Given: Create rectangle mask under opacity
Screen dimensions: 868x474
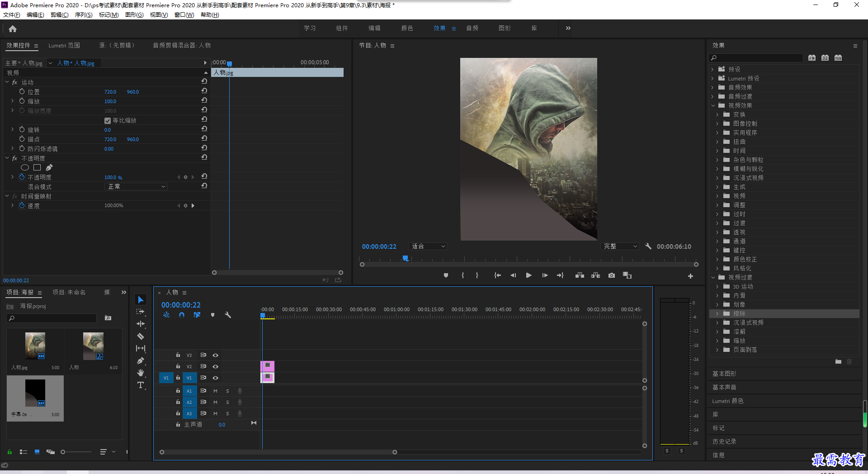Looking at the screenshot, I should point(37,168).
